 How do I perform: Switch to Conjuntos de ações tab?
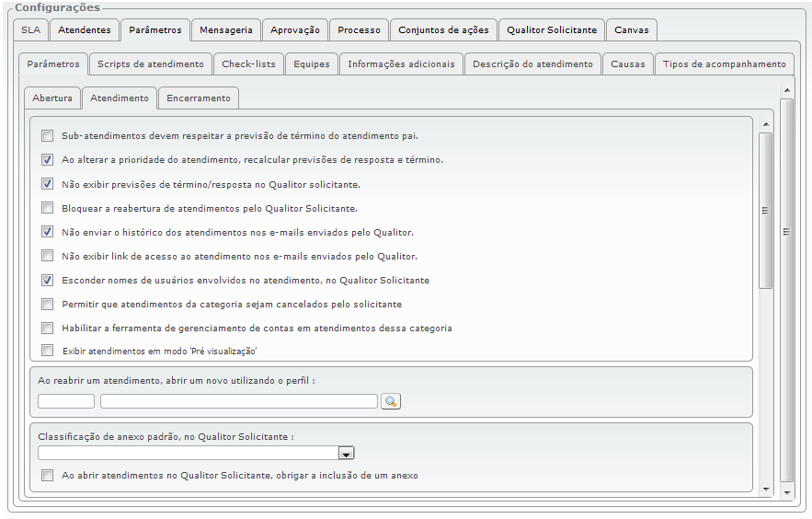[444, 30]
